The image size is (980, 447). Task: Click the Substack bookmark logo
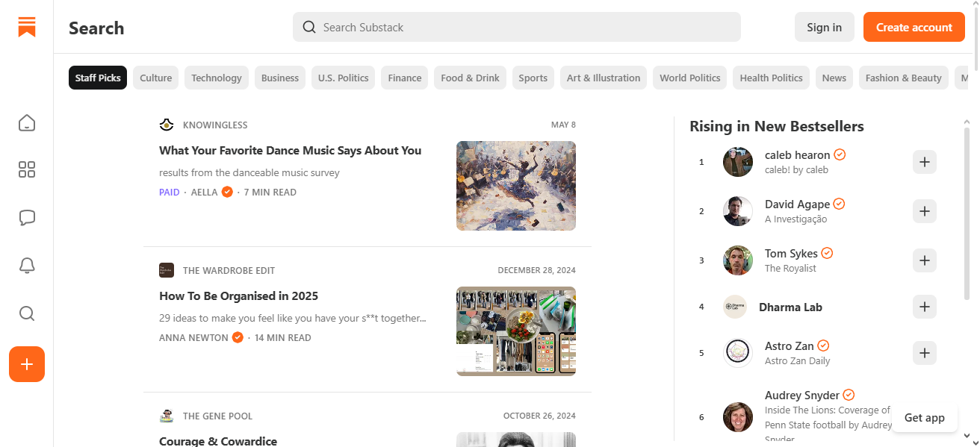(x=27, y=28)
